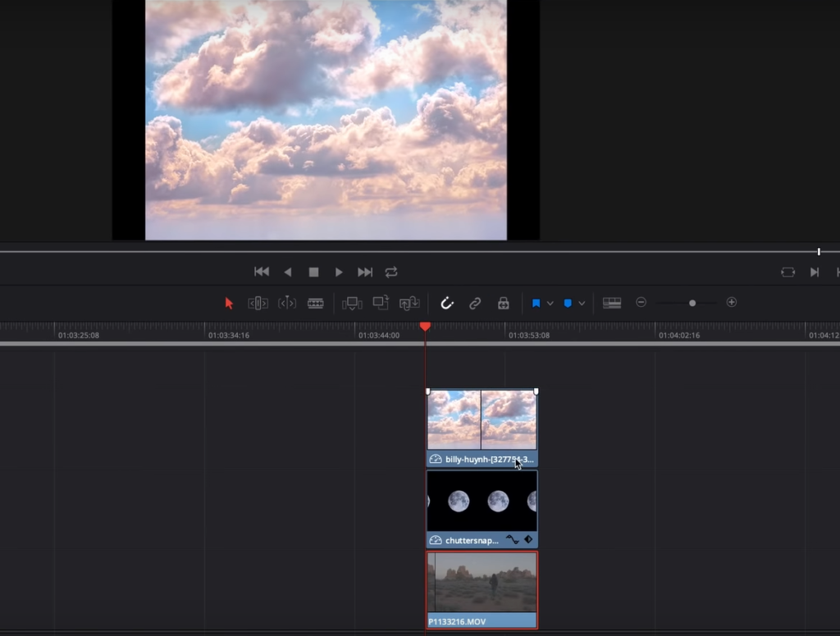Click the Insert Clip icon
The height and width of the screenshot is (636, 840).
click(352, 304)
